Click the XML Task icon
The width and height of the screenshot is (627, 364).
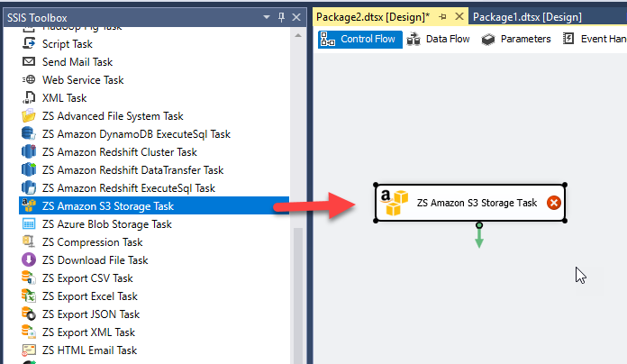click(29, 97)
